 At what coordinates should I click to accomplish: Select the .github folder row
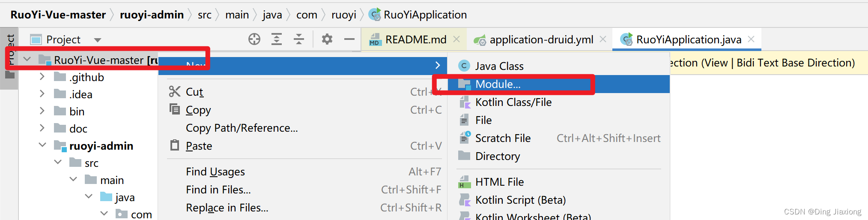tap(88, 77)
